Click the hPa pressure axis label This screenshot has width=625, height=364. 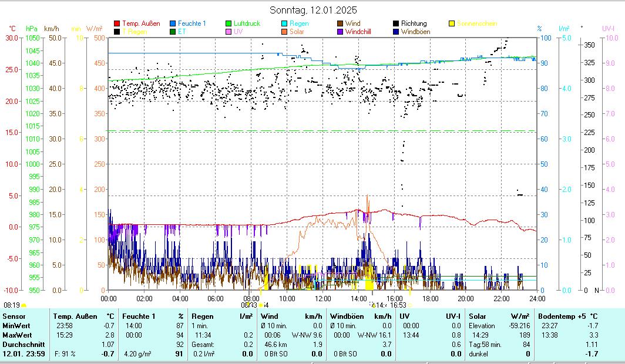coord(31,28)
